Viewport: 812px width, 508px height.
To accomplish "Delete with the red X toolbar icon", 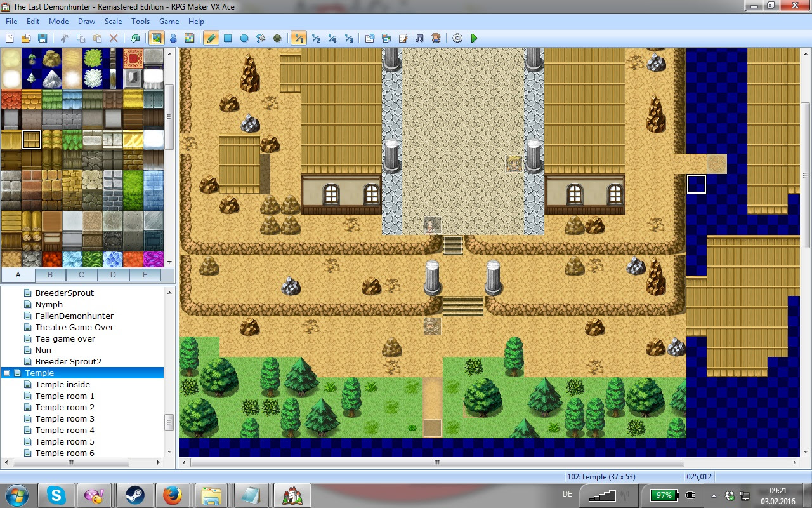I will point(114,38).
